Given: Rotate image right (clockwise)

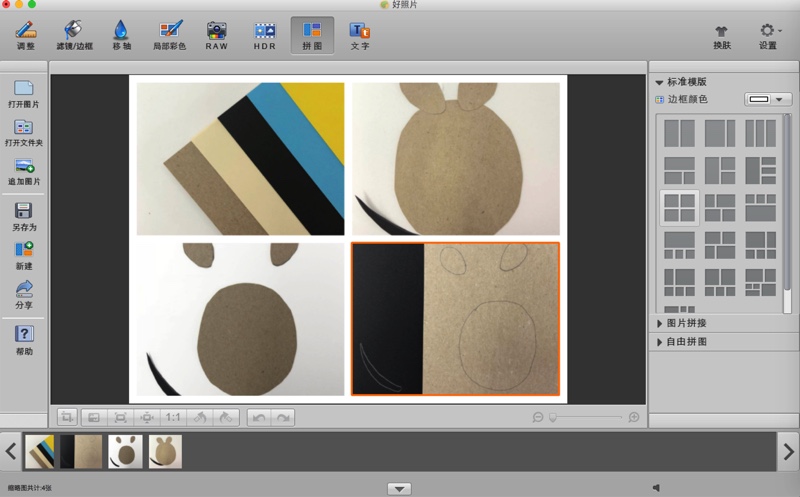Looking at the screenshot, I should pos(226,417).
